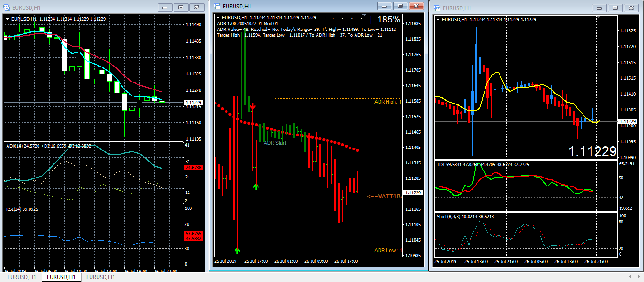Screen dimensions: 644x282
Task: Expand the triangle beside EURUSD,H1 in middle chart
Action: click(217, 18)
